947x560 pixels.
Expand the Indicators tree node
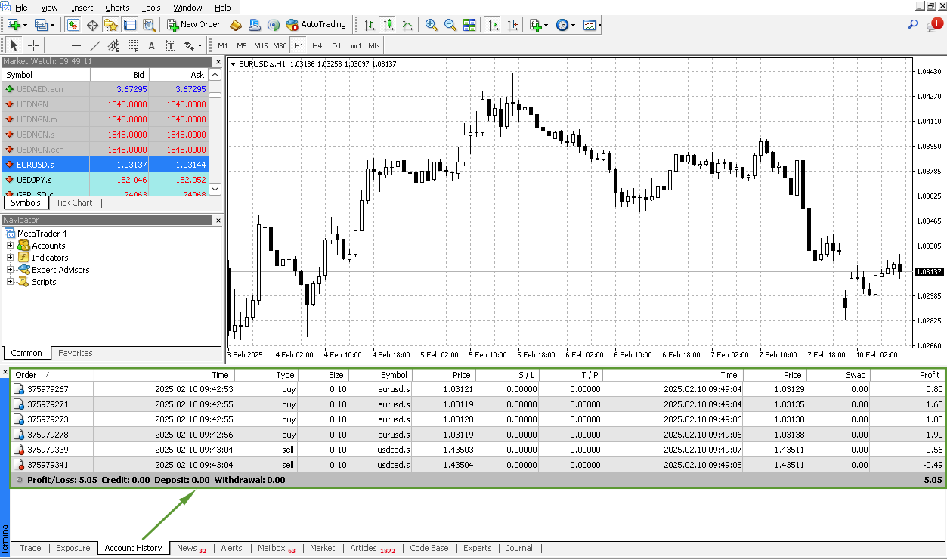coord(11,258)
